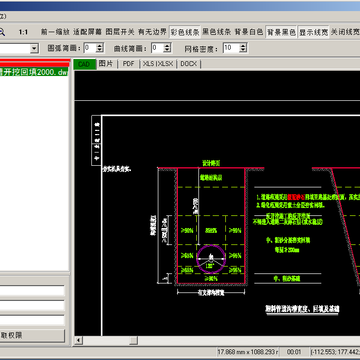The width and height of the screenshot is (360, 360).
Task: Click the horizontal scrollbar thumb
Action: pyautogui.click(x=134, y=340)
